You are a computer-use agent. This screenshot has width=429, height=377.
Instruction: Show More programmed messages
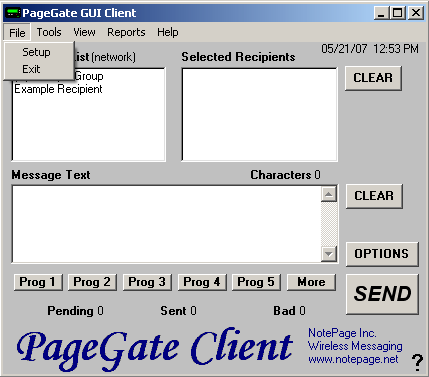[x=311, y=282]
